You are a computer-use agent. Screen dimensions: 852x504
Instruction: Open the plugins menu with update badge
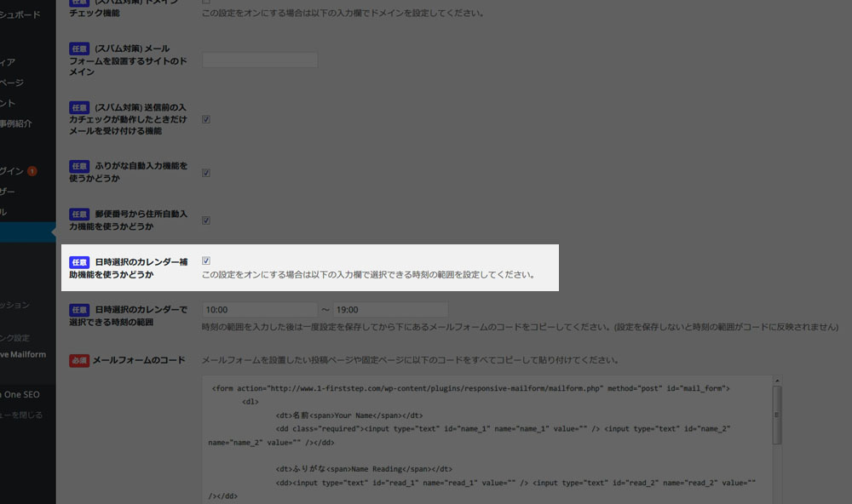[12, 171]
